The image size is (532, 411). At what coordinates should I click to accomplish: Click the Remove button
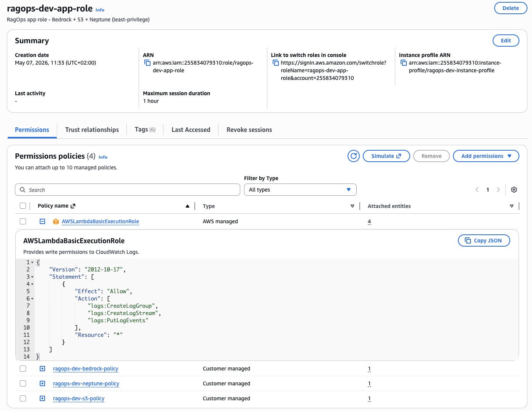(x=432, y=156)
